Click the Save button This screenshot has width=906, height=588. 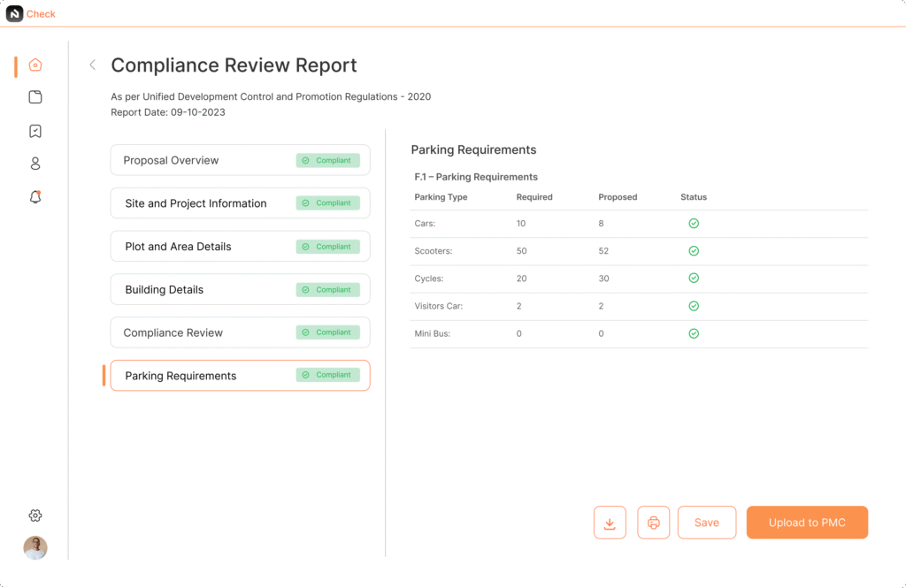coord(706,523)
